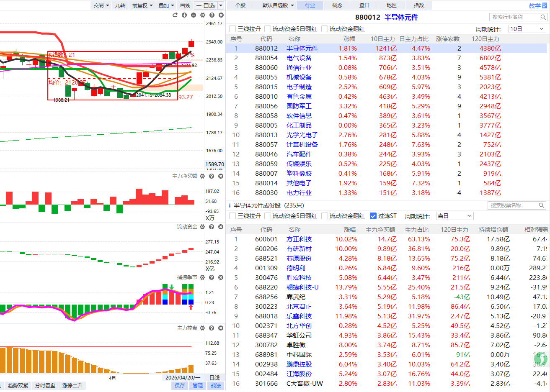Open help icon for 流动资金 indicator

click(x=212, y=227)
